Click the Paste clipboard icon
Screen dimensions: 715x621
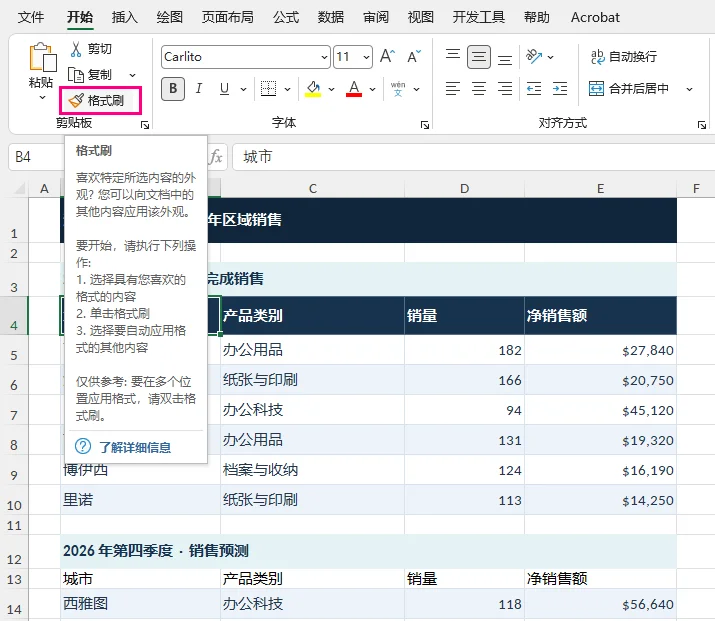[x=42, y=57]
